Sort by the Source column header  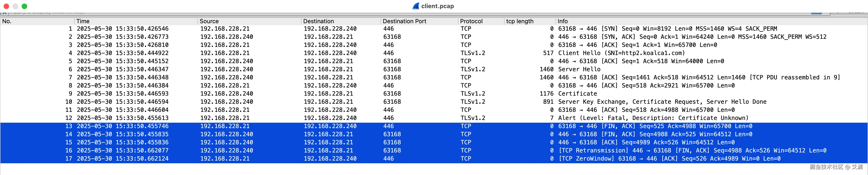coord(249,21)
